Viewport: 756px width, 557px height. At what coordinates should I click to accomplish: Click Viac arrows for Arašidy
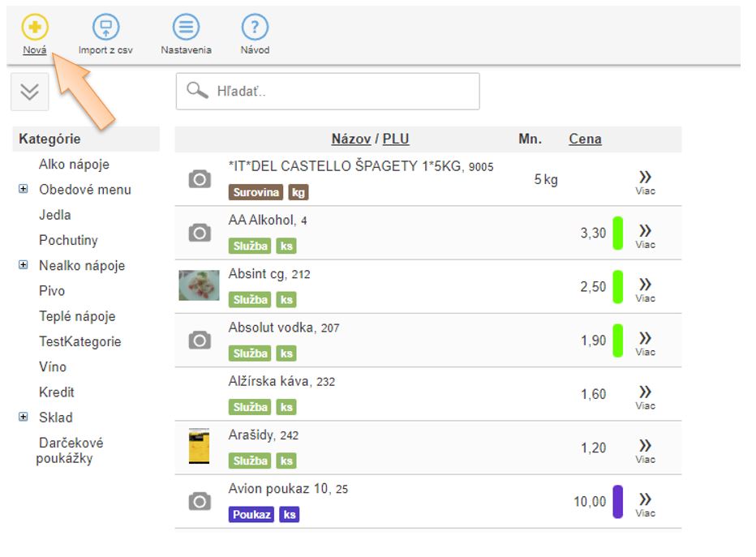click(645, 448)
